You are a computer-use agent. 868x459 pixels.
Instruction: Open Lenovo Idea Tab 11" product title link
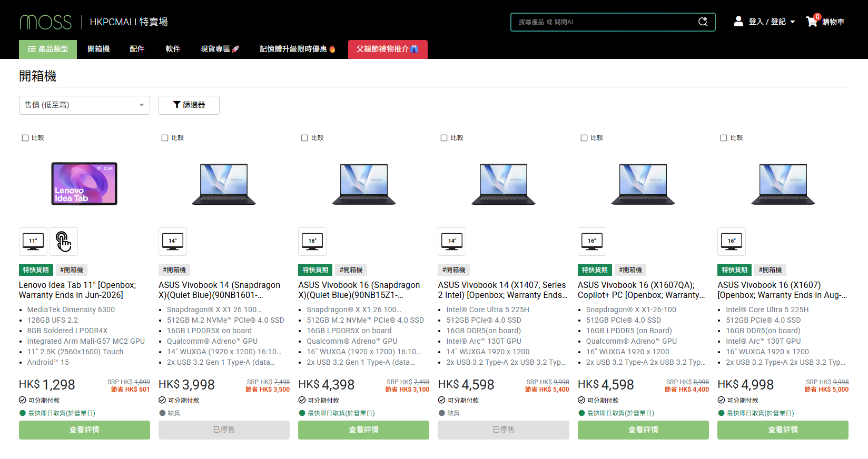(77, 290)
